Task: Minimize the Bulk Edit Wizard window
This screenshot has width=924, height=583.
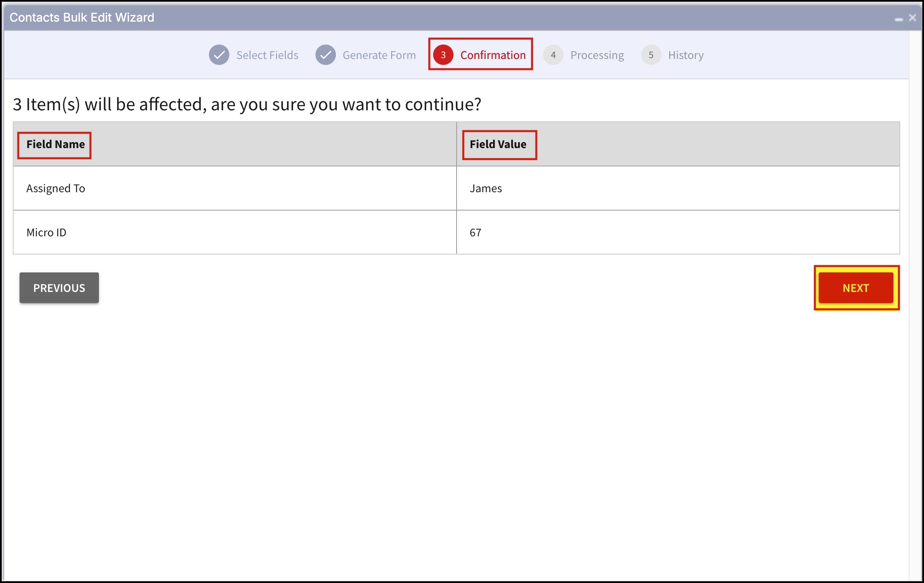Action: (x=899, y=19)
